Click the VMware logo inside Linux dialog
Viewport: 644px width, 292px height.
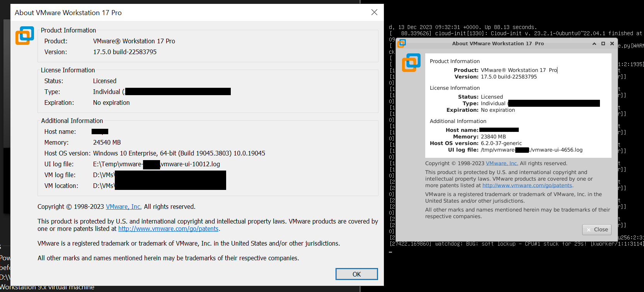tap(411, 63)
